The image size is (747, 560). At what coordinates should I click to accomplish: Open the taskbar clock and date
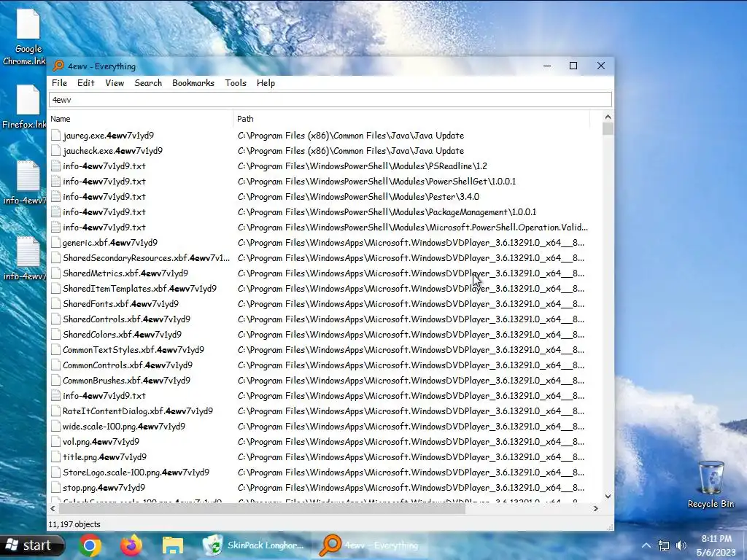pyautogui.click(x=716, y=545)
